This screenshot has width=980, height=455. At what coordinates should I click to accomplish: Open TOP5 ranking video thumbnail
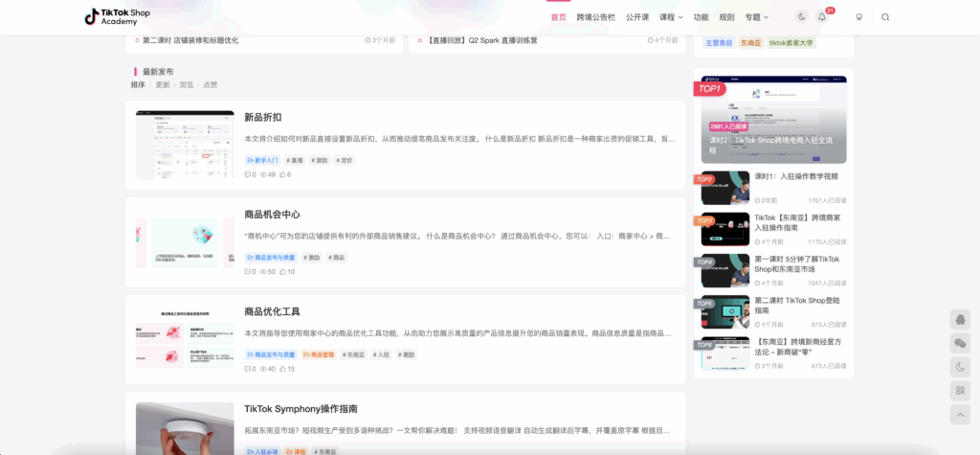(725, 311)
